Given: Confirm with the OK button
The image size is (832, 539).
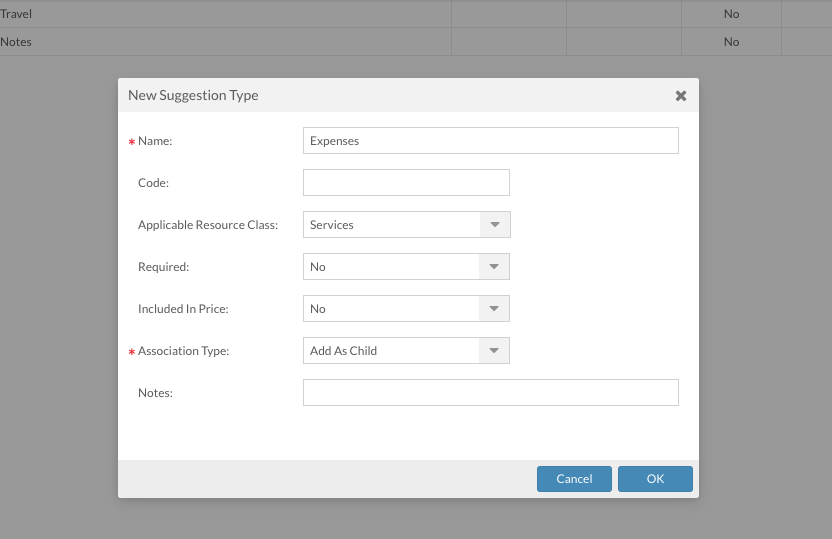Looking at the screenshot, I should tap(655, 479).
